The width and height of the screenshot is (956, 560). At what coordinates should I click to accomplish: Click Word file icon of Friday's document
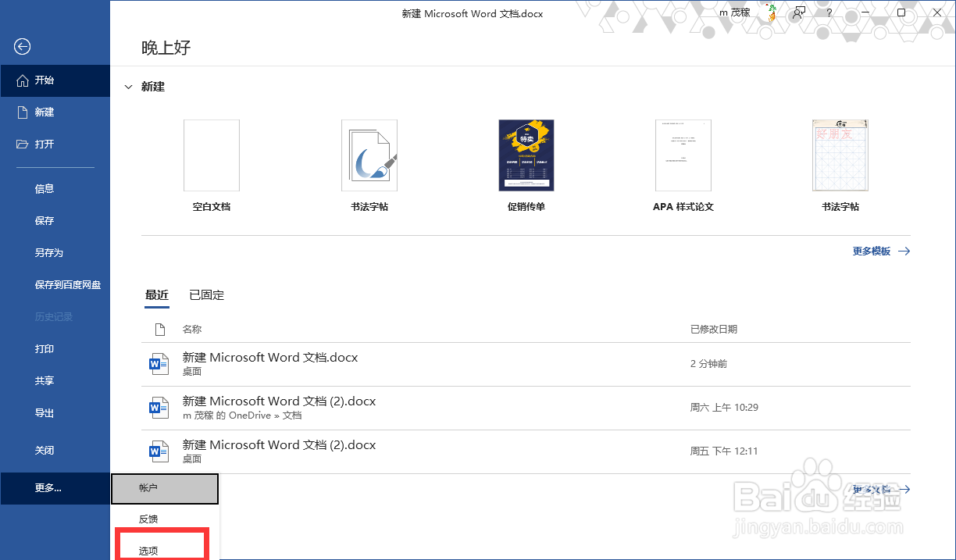[x=159, y=451]
